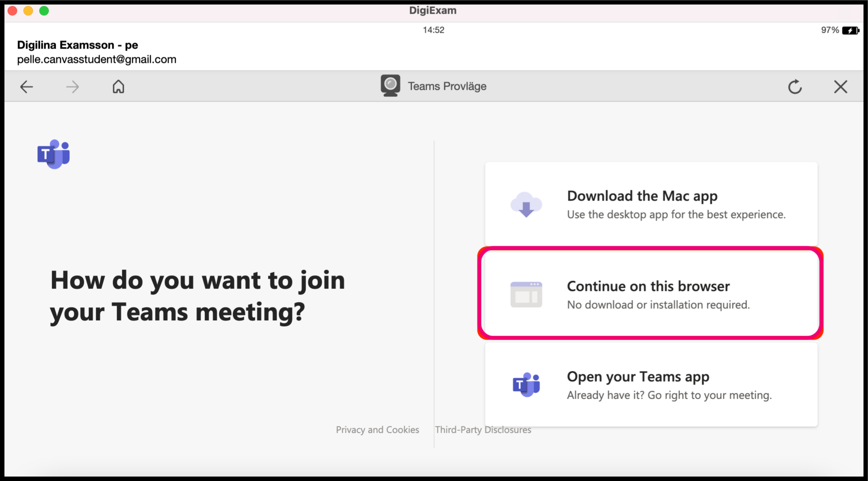
Task: Minimize the DigiExam window with the yellow button
Action: (x=28, y=11)
